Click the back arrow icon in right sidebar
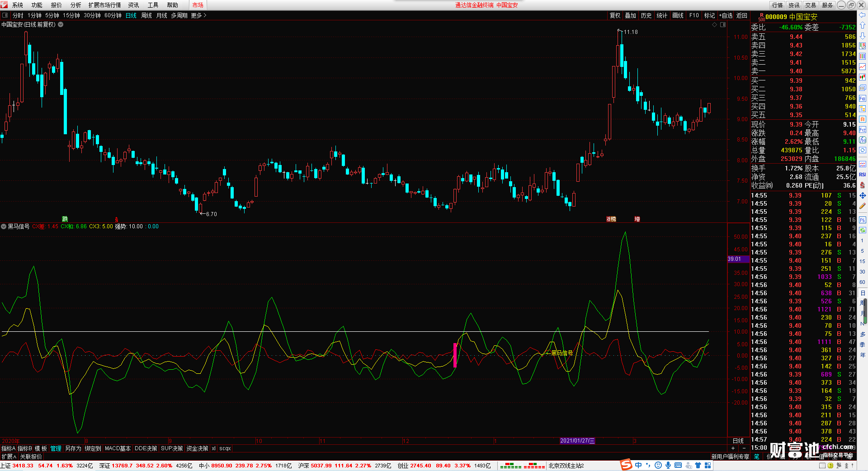The image size is (868, 471). pyautogui.click(x=863, y=15)
